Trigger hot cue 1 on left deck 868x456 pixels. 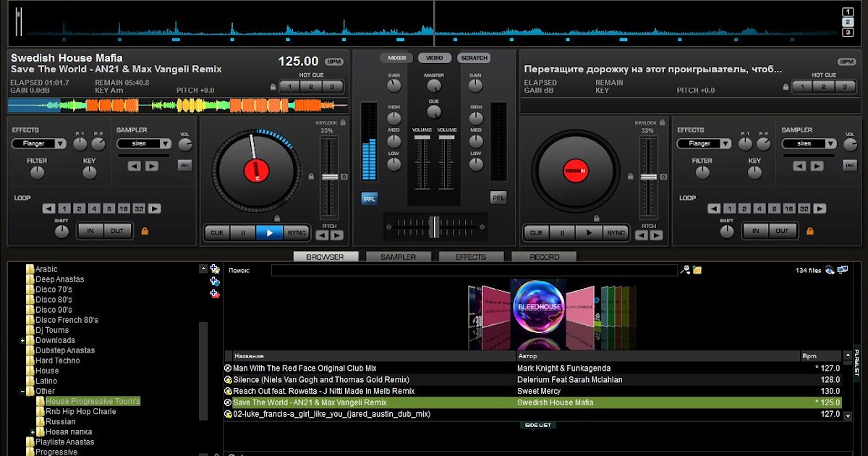(290, 87)
